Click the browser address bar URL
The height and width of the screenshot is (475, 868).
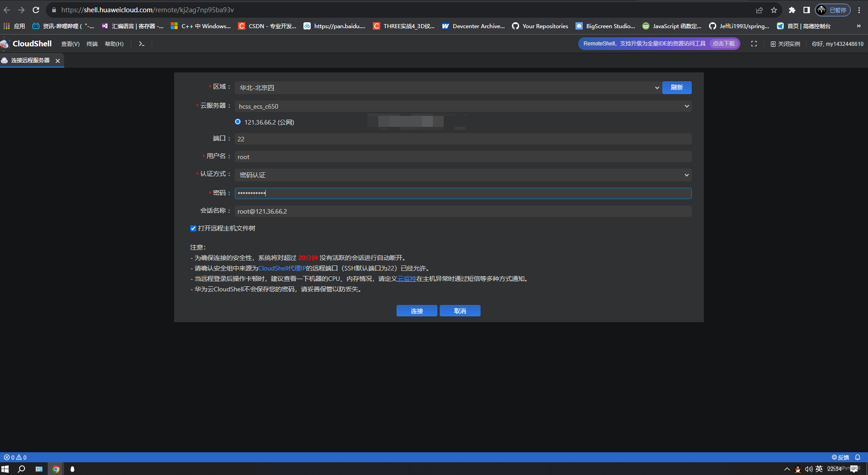(x=148, y=10)
